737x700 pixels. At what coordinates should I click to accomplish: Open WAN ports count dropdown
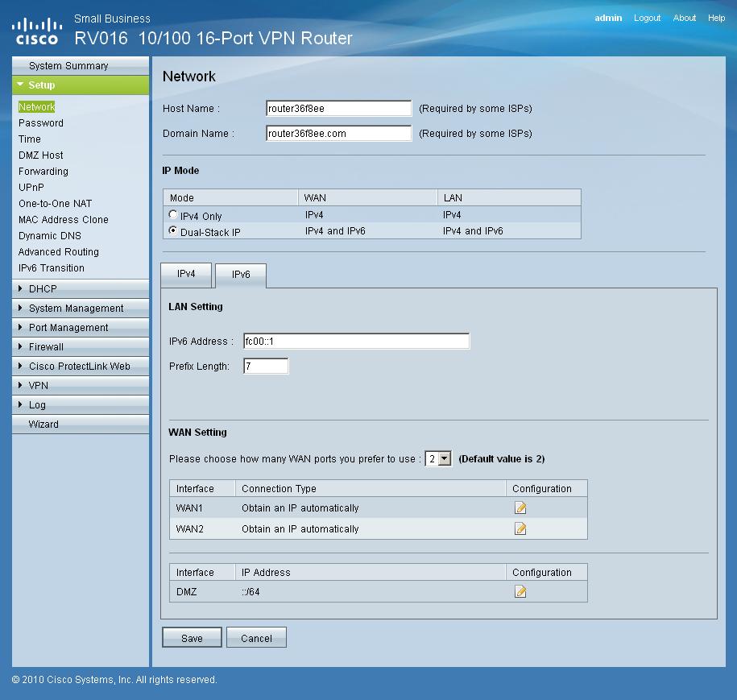coord(438,458)
